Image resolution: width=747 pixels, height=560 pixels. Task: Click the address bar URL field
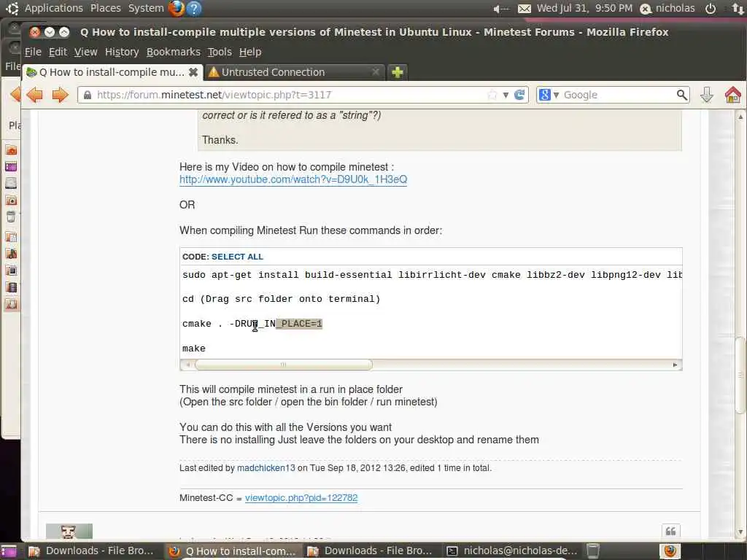290,95
